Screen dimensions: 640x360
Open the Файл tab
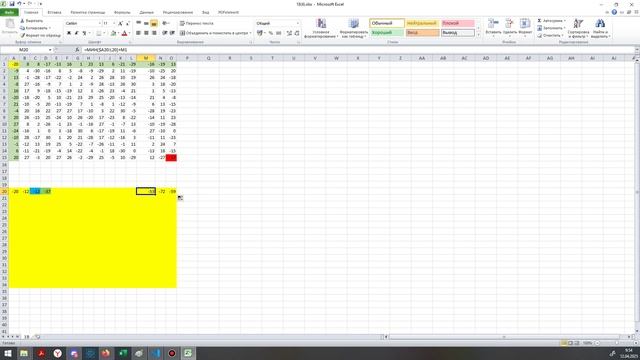[9, 12]
